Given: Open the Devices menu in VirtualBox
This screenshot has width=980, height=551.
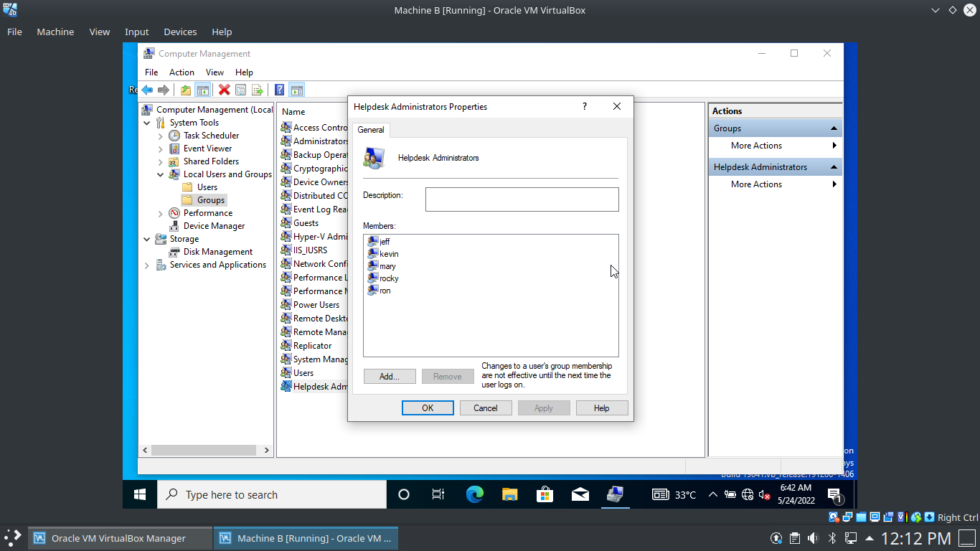Looking at the screenshot, I should coord(180,32).
